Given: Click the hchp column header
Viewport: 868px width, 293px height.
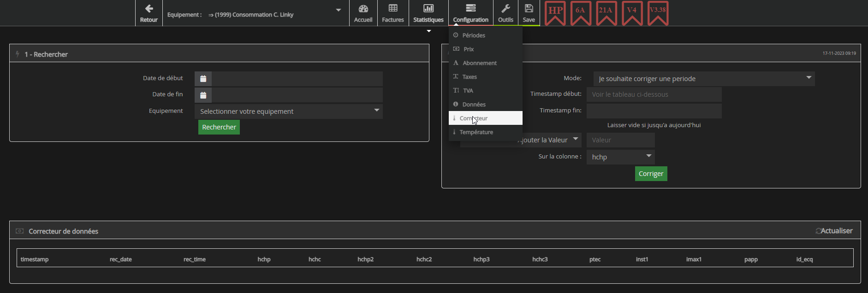Looking at the screenshot, I should 264,259.
